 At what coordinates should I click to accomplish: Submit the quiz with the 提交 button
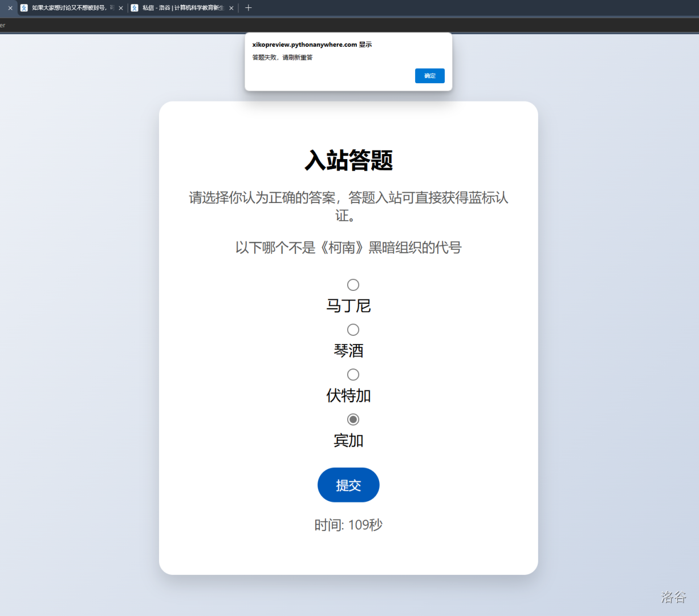(348, 485)
